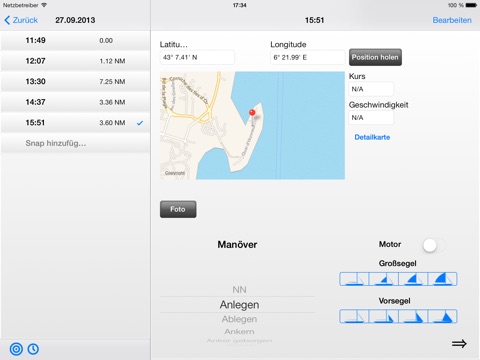Tap the red map pin

[x=252, y=113]
